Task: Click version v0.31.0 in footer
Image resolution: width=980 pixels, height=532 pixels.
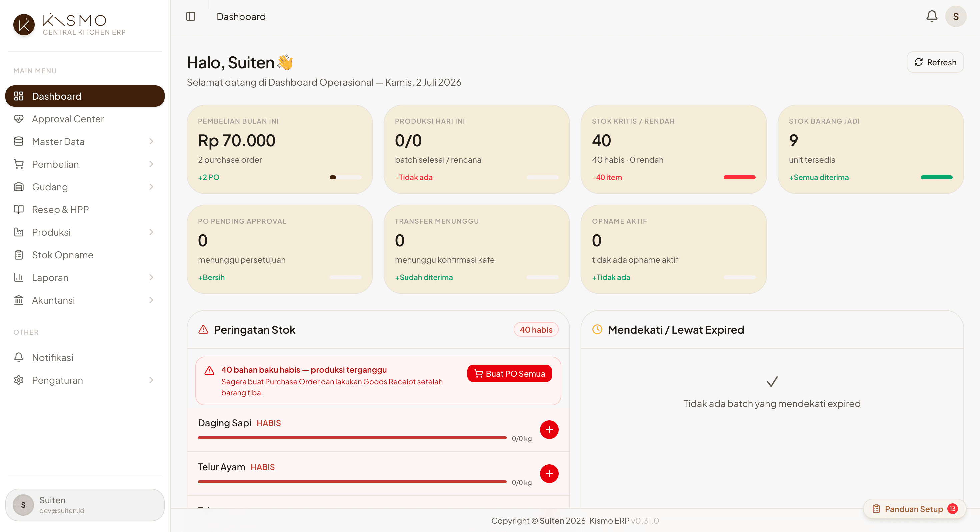Action: tap(645, 520)
